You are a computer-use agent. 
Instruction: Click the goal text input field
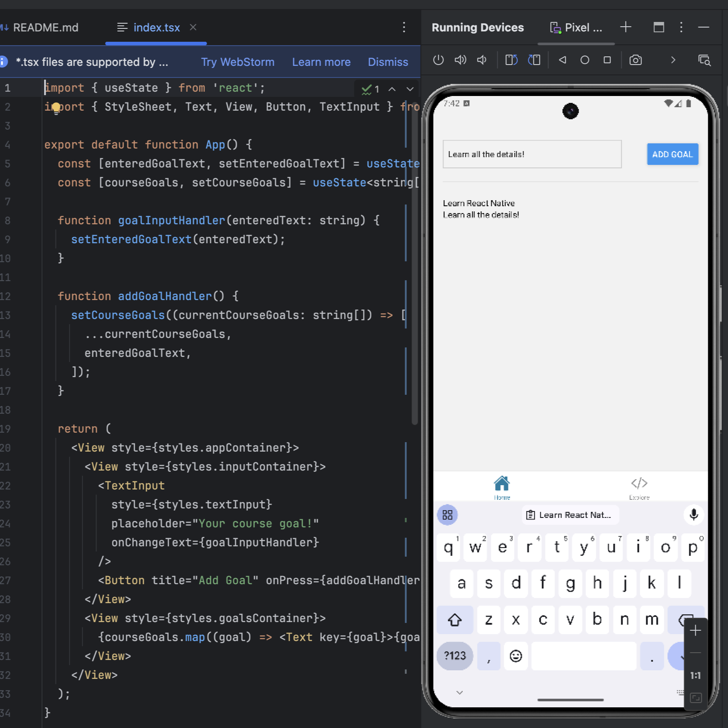(532, 154)
